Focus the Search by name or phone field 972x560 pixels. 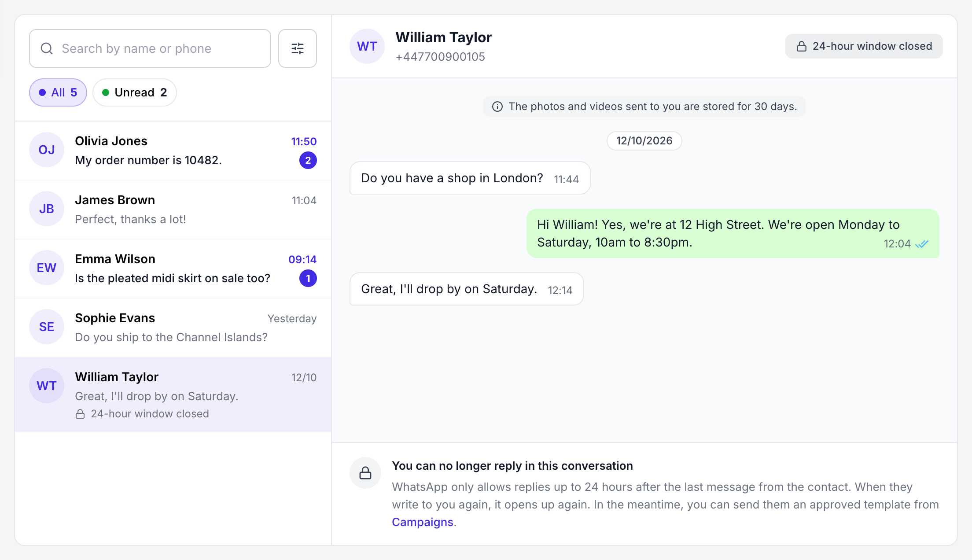[x=150, y=48]
